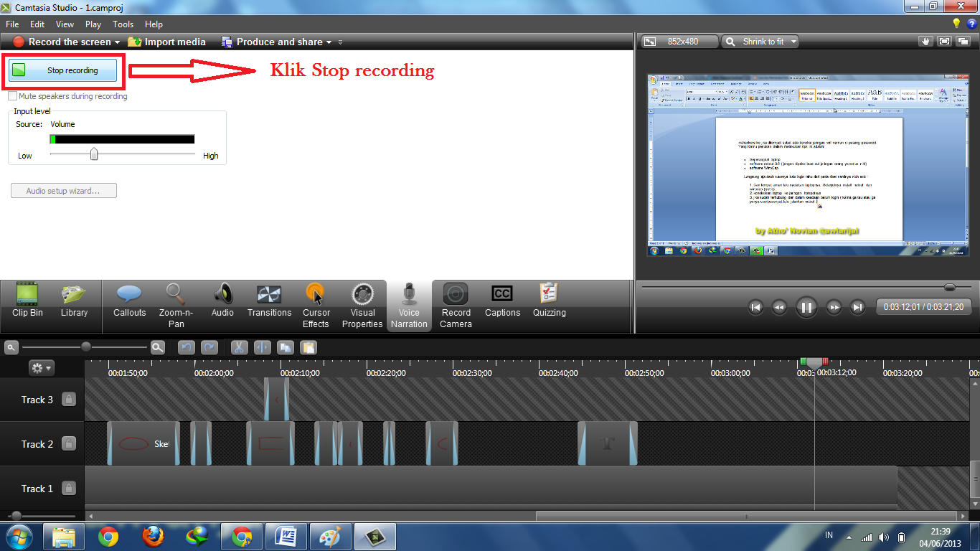Open the Tools menu
The image size is (980, 551).
(x=123, y=24)
